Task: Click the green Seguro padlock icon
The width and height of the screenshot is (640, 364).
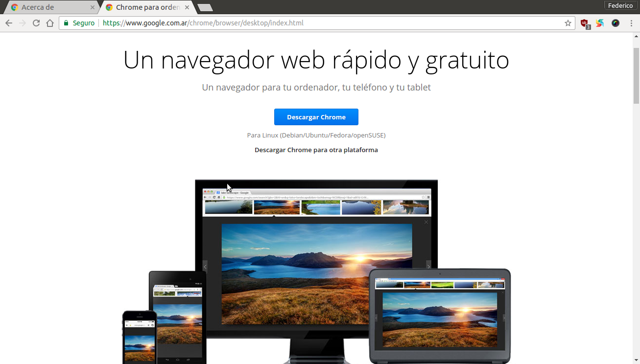Action: point(66,23)
